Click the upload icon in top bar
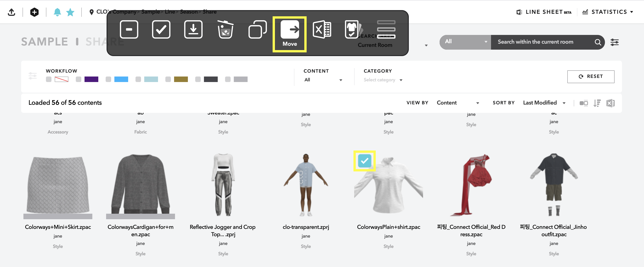644x267 pixels. pos(11,12)
